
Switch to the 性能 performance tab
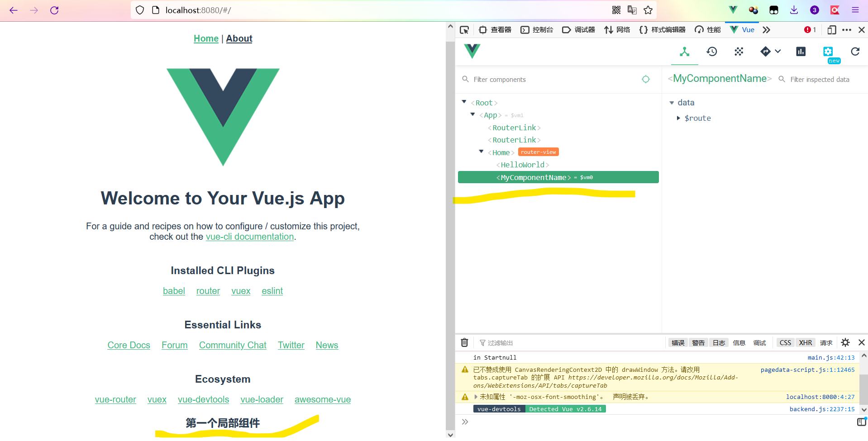707,30
